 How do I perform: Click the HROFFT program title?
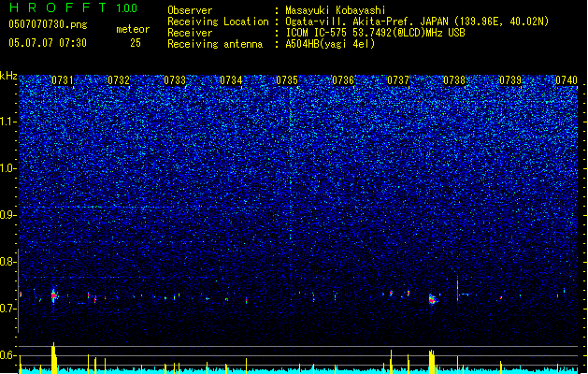(x=59, y=7)
